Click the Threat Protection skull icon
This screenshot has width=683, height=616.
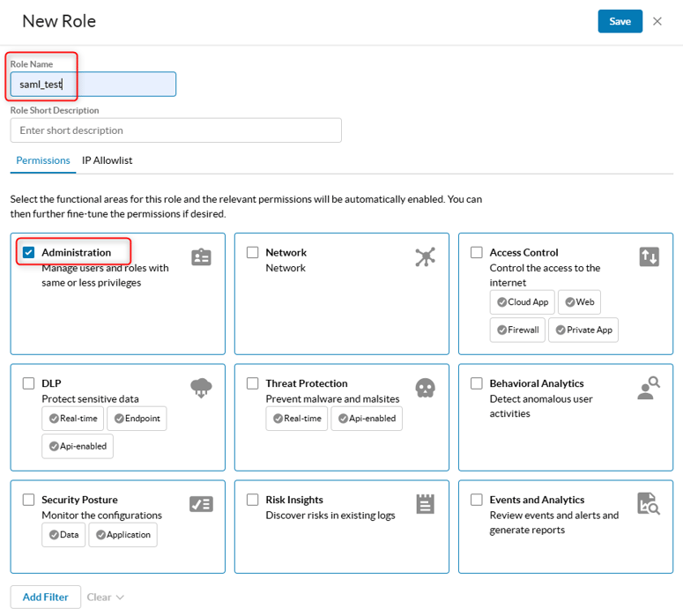click(425, 388)
